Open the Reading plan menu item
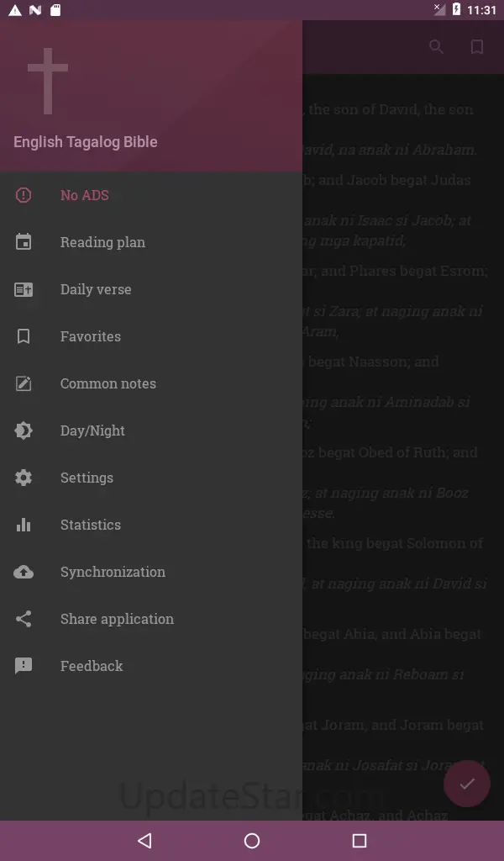The height and width of the screenshot is (861, 504). click(102, 242)
